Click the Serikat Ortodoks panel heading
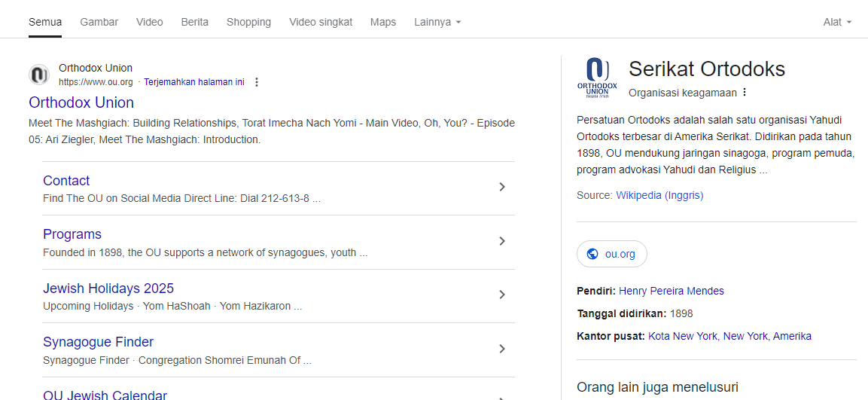868x400 pixels. click(707, 69)
